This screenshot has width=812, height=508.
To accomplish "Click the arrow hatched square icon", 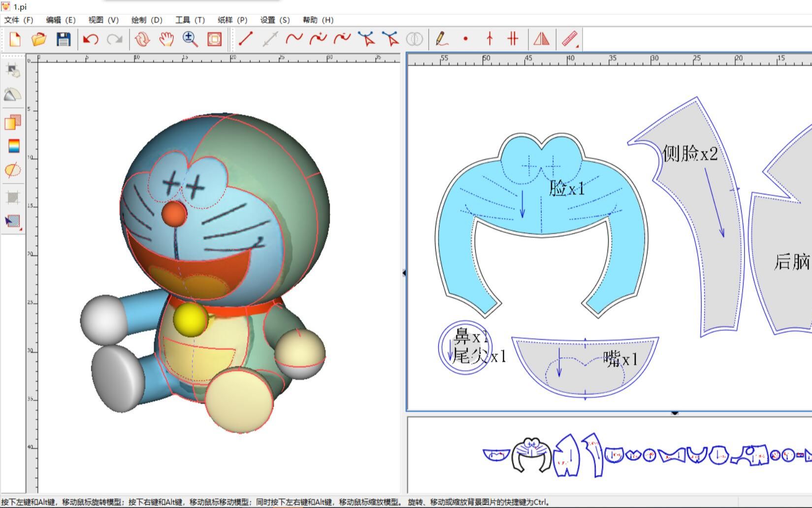I will (13, 222).
